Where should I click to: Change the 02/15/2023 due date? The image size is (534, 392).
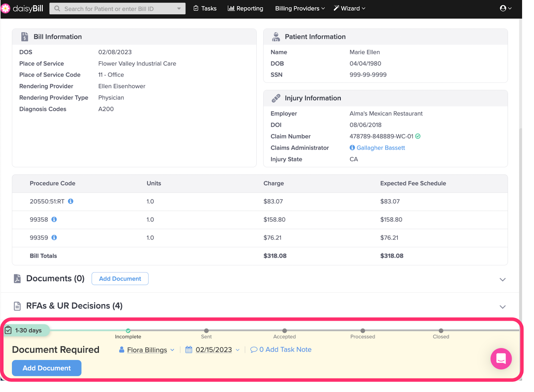[214, 350]
